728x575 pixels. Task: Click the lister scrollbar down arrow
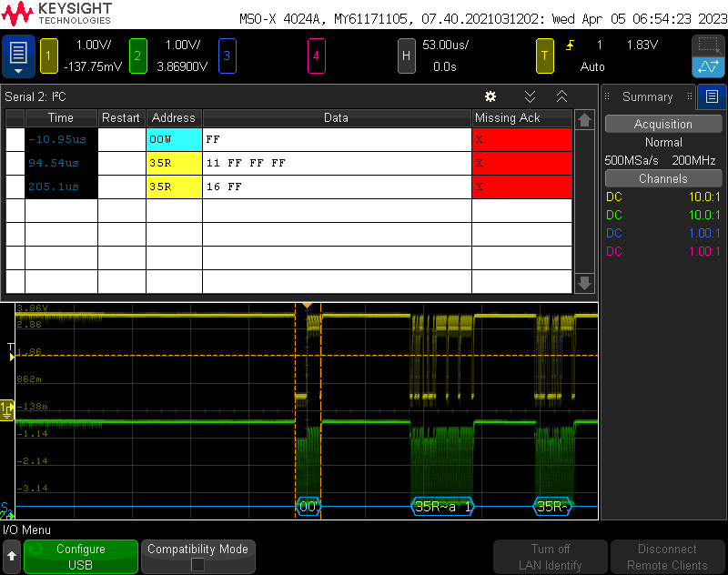coord(584,283)
